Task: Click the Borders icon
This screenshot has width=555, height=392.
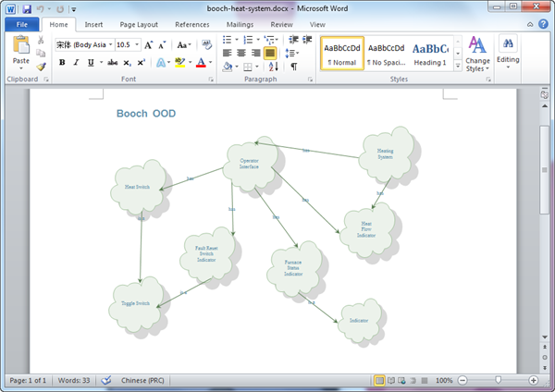Action: point(248,67)
